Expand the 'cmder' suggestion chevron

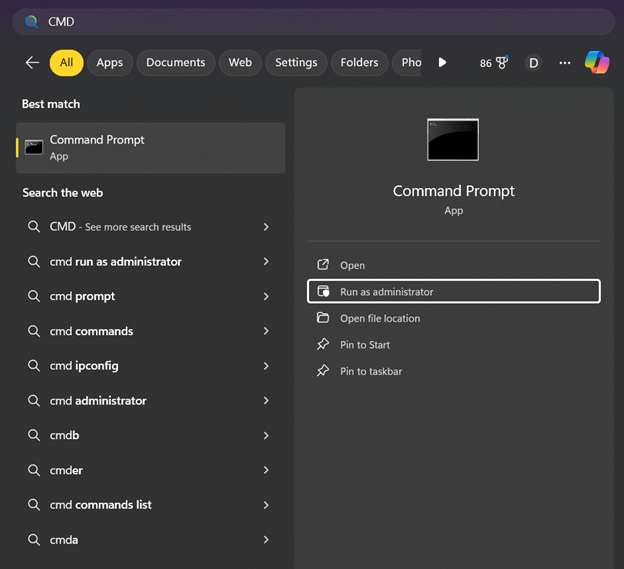point(266,470)
